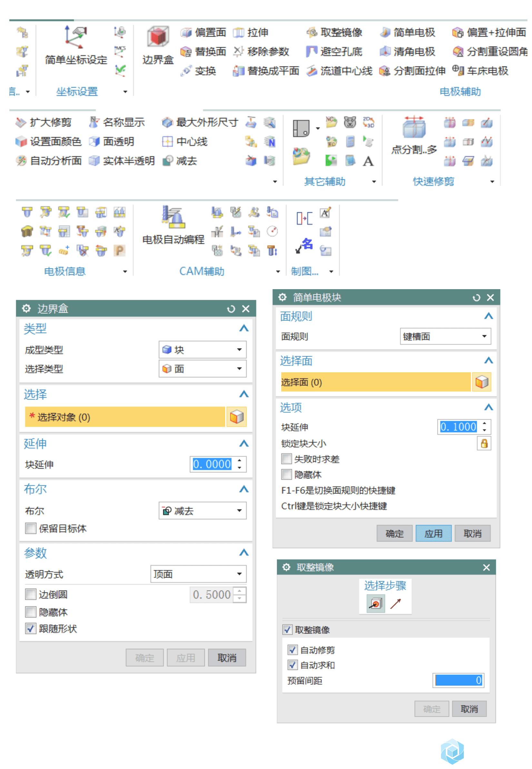Toggle the 名称显示 name display tool
Screen dimensions: 532x769
click(x=117, y=122)
